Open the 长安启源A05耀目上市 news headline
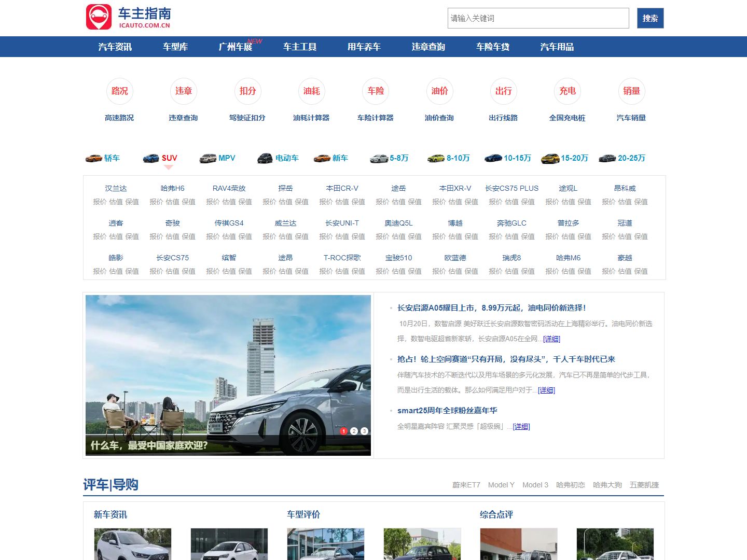The image size is (747, 560). tap(491, 308)
